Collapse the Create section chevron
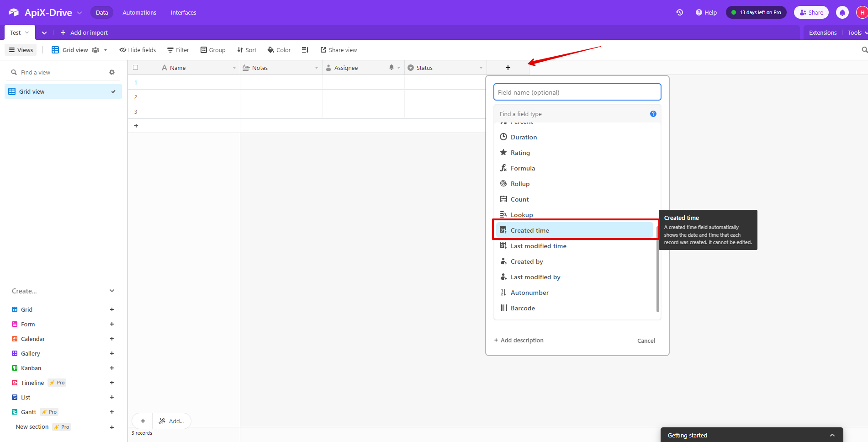 (112, 291)
